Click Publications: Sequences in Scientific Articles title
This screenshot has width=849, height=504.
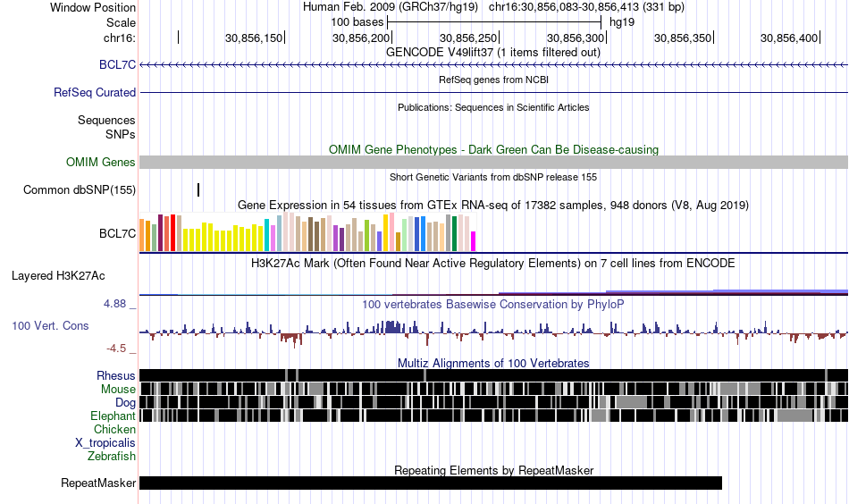(x=493, y=107)
